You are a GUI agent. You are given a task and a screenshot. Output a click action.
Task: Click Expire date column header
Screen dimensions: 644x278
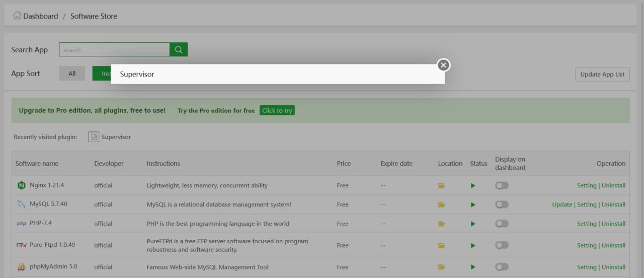[x=396, y=163]
